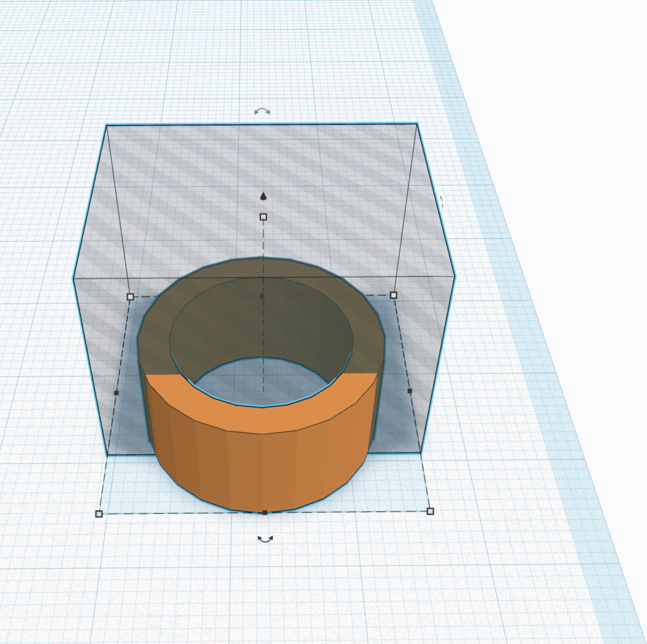The height and width of the screenshot is (644, 647).
Task: Click the white height handle atop the dashed line
Action: 264,217
